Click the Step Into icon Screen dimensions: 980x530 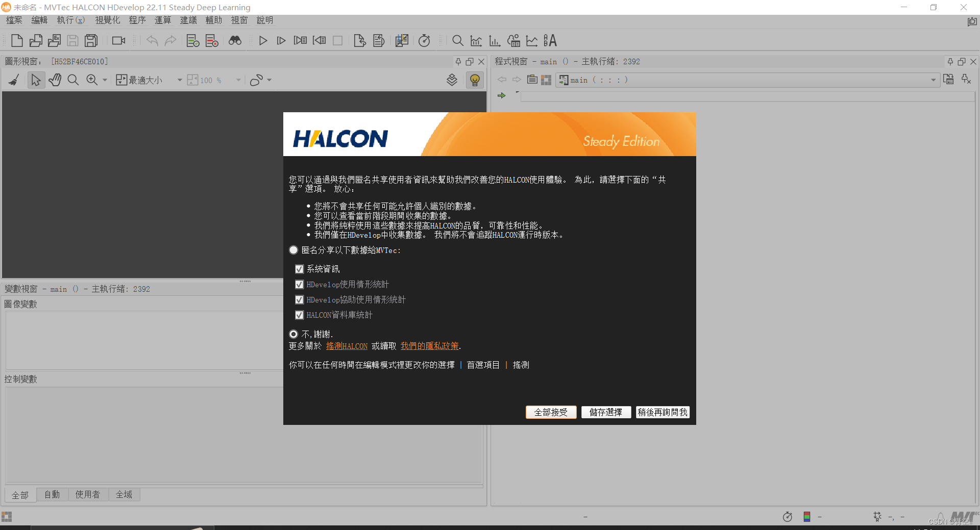click(x=300, y=41)
